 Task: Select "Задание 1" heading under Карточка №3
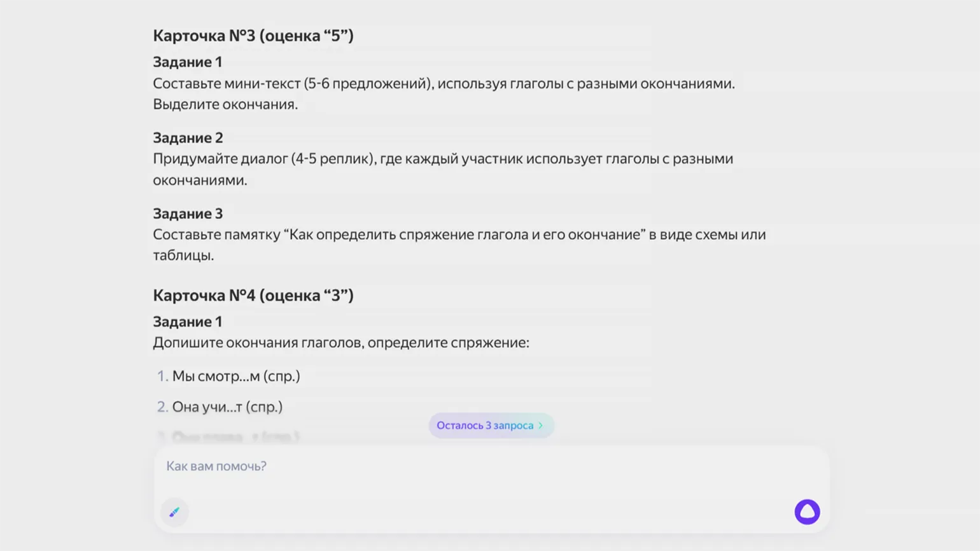point(187,62)
